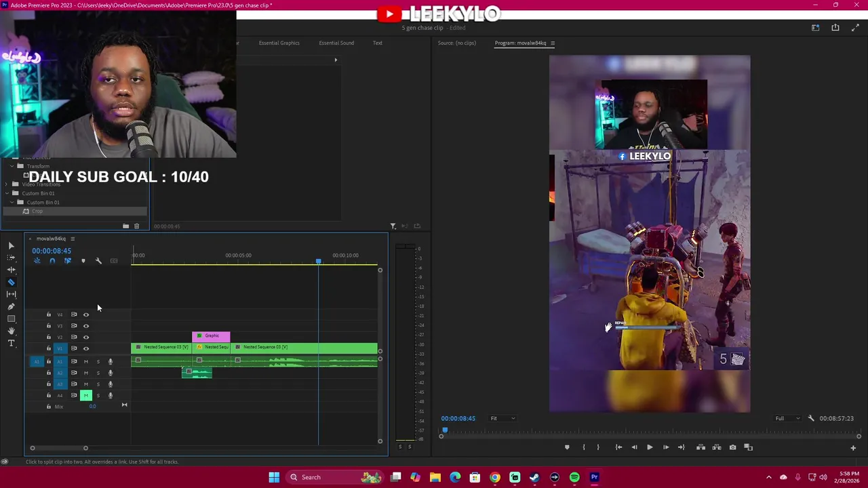Mark In point in Program monitor
The height and width of the screenshot is (488, 868).
(584, 447)
